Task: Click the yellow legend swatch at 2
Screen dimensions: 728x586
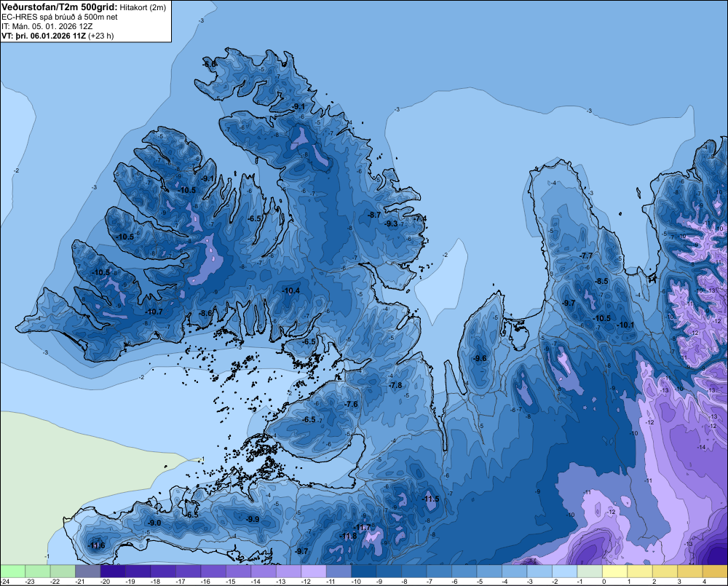Action: pyautogui.click(x=665, y=571)
